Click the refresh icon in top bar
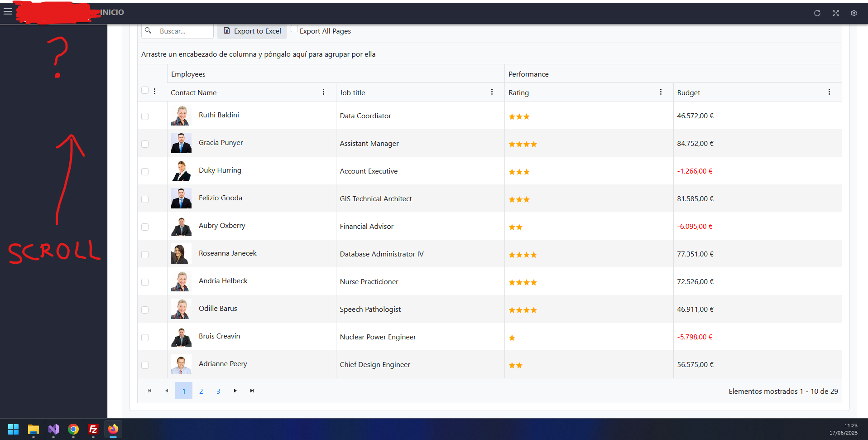Viewport: 868px width, 440px height. pyautogui.click(x=817, y=13)
